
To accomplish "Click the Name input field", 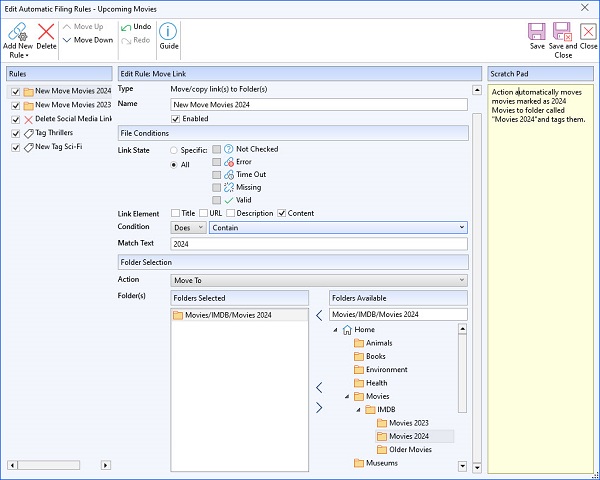I will [x=319, y=104].
